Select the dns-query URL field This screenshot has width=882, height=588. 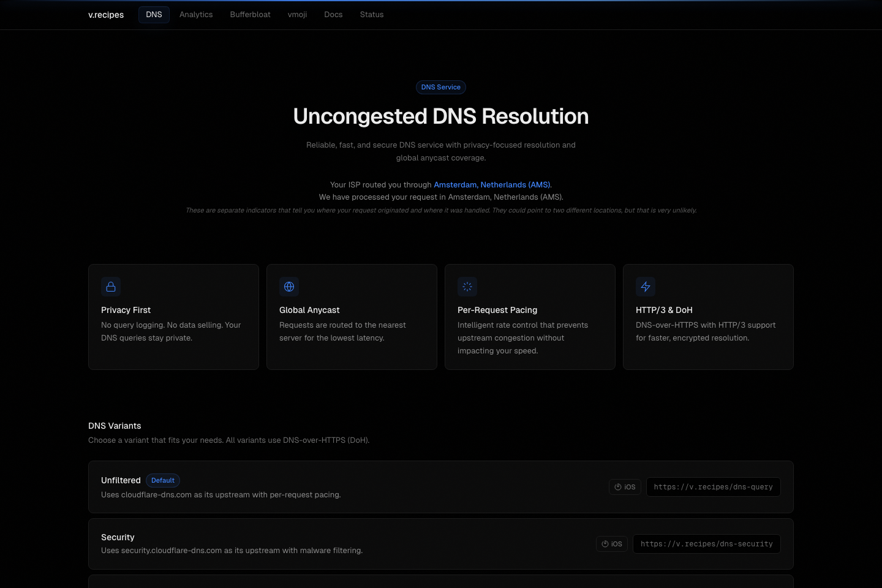coord(713,487)
